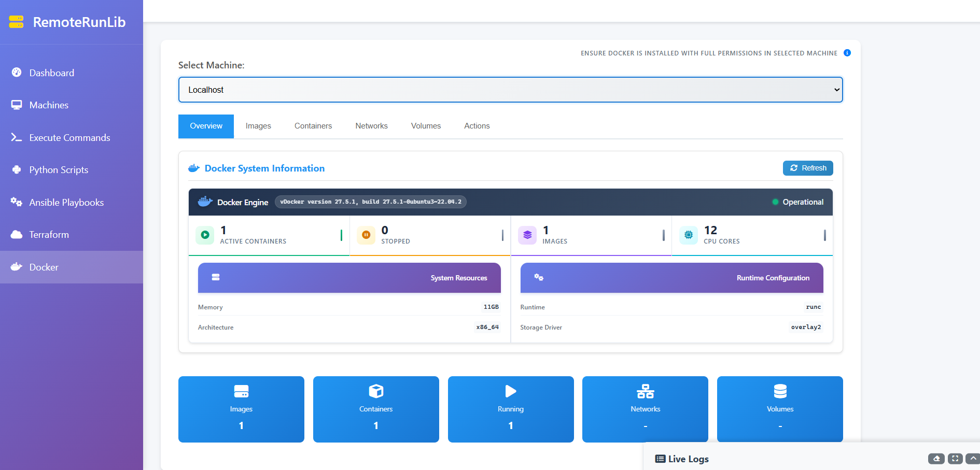
Task: Open the Select Machine dropdown
Action: pos(511,90)
